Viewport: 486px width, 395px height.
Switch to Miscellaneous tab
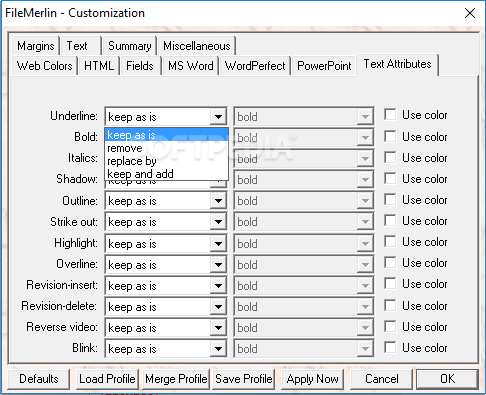197,46
